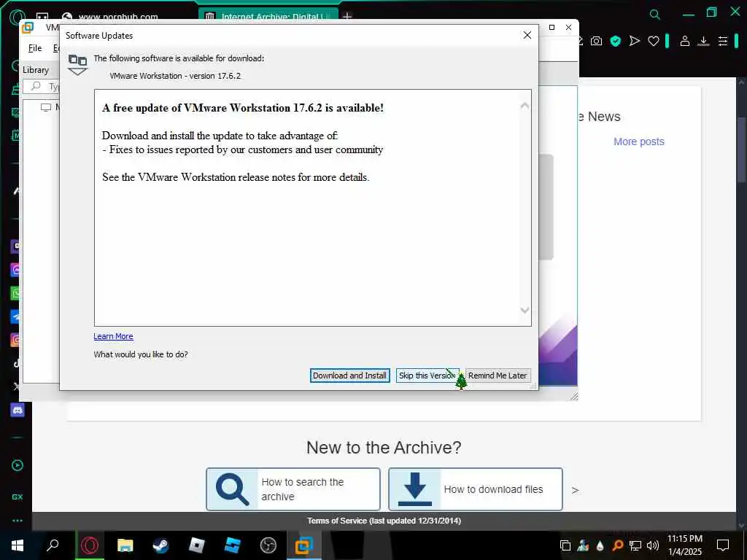Open Opera downloads icon
Screen dimensions: 747x560
point(704,42)
